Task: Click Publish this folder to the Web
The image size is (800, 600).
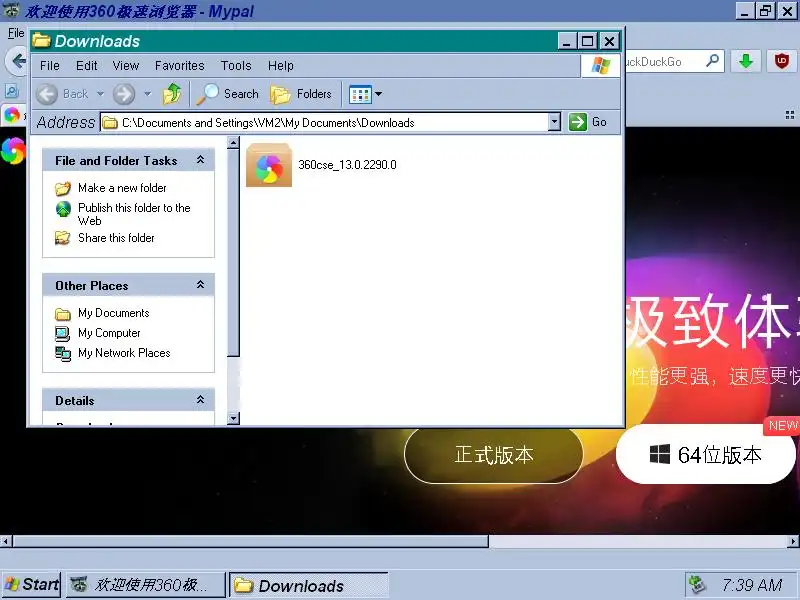Action: point(134,214)
